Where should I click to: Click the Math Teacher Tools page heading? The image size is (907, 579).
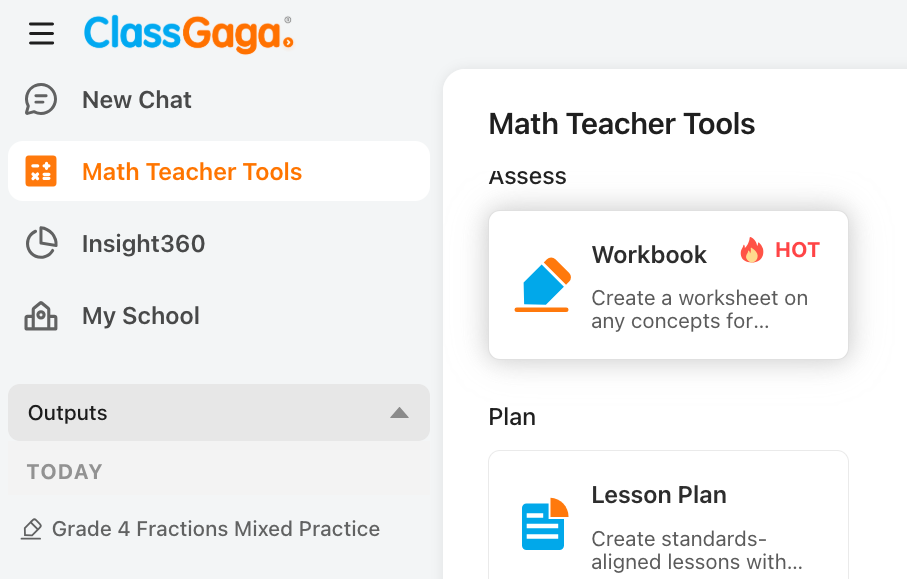(622, 124)
